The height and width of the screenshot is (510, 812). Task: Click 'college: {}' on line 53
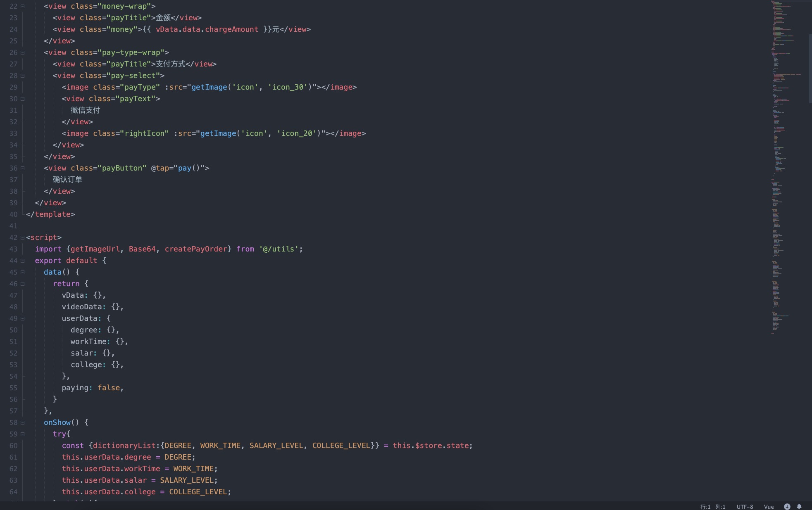click(95, 365)
